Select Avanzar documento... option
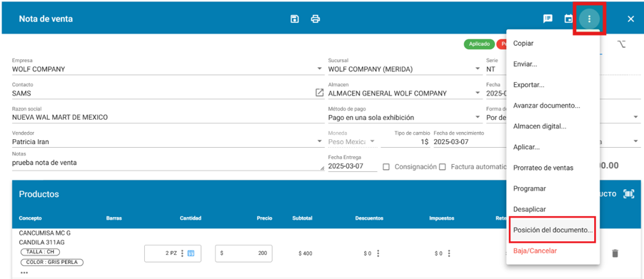Screen dimensions: 644x279 (553, 106)
